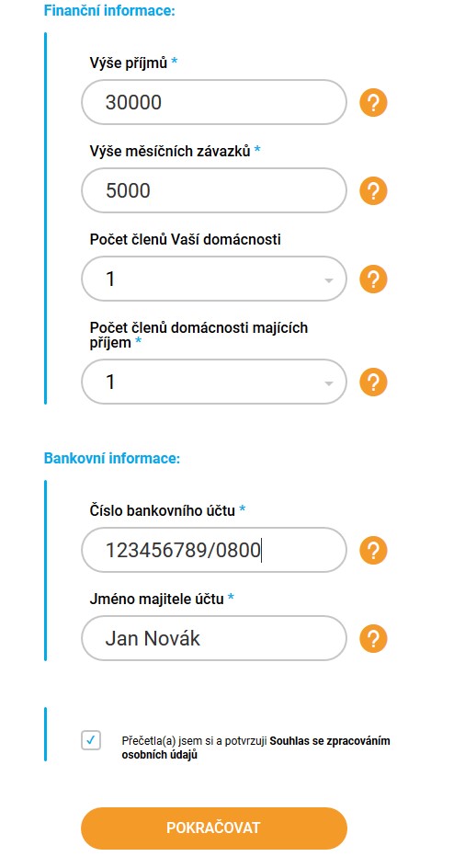Screen dimensions: 465x868
Task: Show help for Jméno majitele účtu
Action: tap(373, 639)
